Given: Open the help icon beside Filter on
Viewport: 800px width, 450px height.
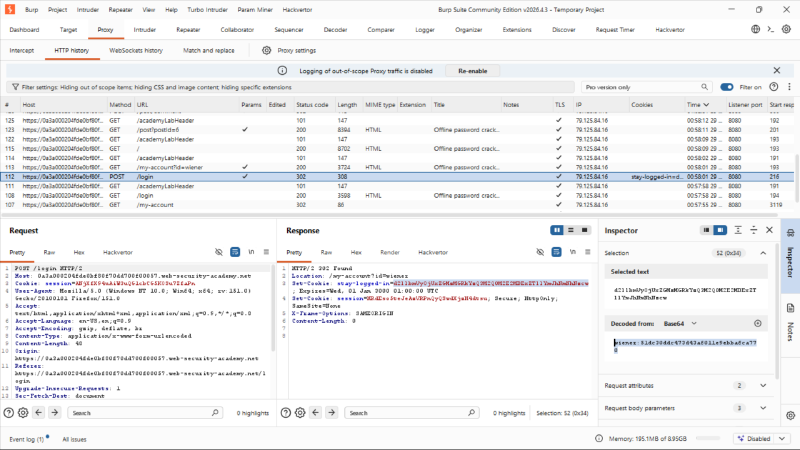Looking at the screenshot, I should [x=773, y=87].
